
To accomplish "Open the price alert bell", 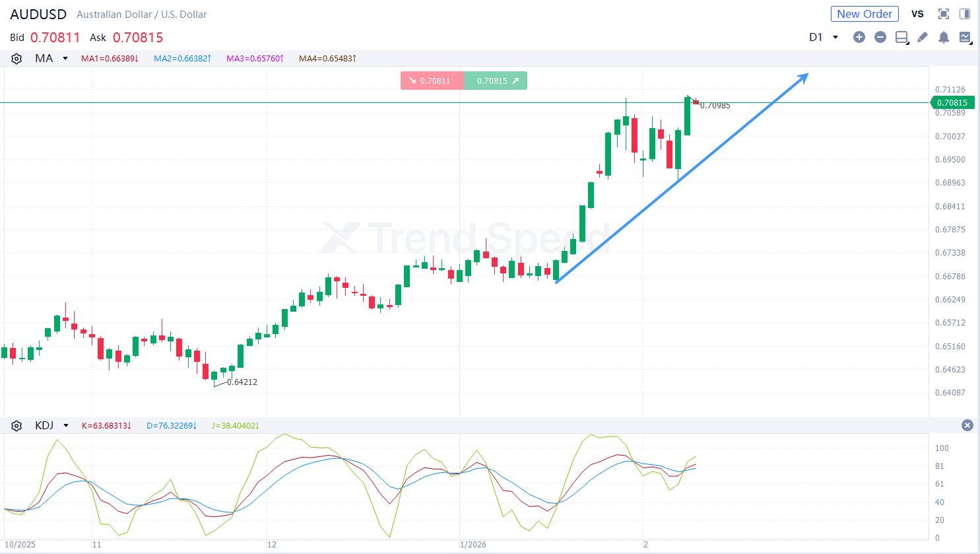I will coord(944,37).
